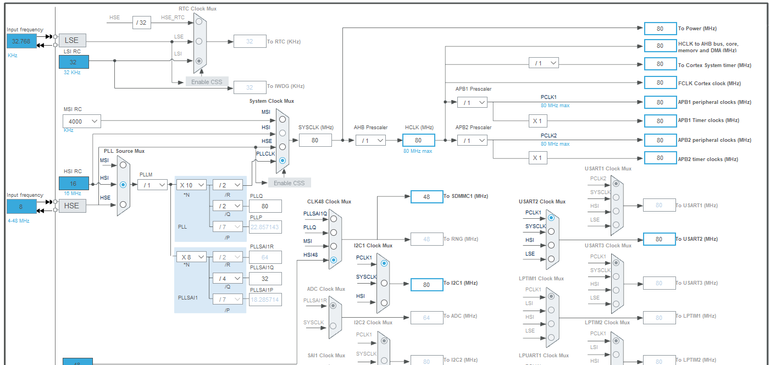Screen dimensions: 770x365
Task: Select HSI in System Clock Mux
Action: 282,133
